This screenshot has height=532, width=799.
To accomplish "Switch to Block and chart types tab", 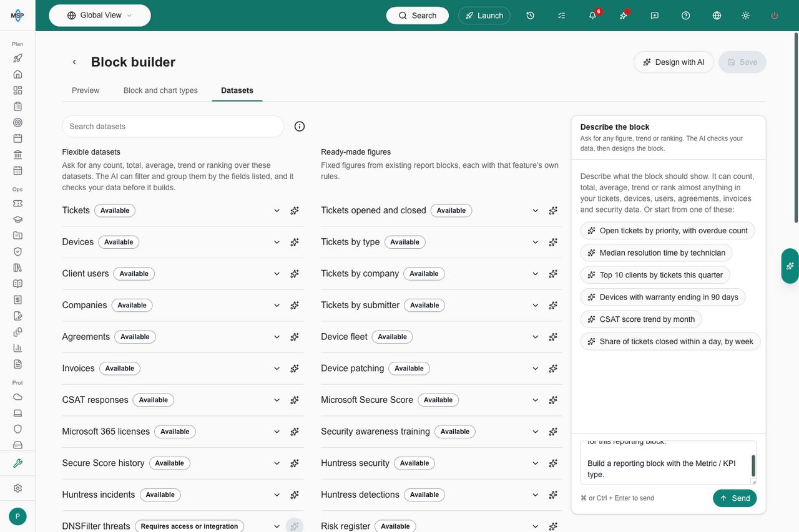I will (160, 90).
